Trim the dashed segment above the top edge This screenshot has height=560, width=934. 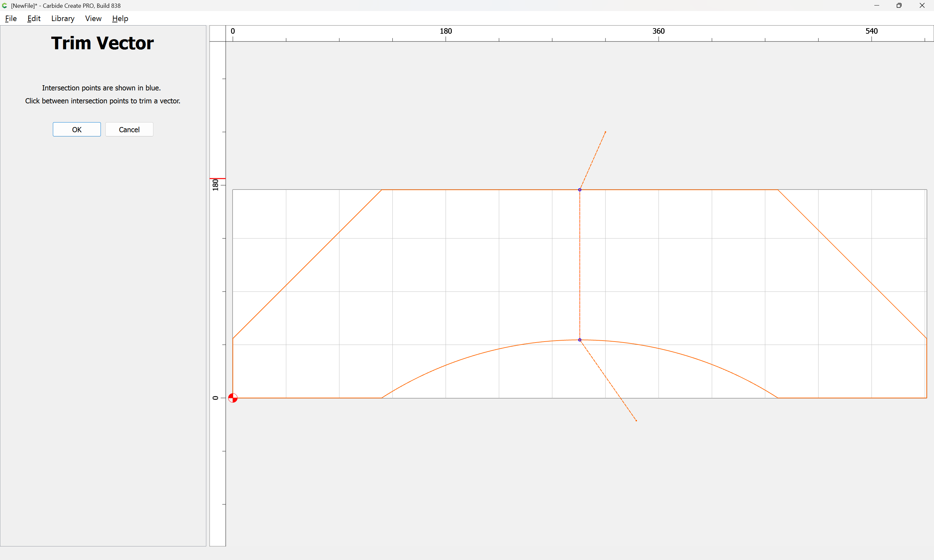[x=593, y=160]
